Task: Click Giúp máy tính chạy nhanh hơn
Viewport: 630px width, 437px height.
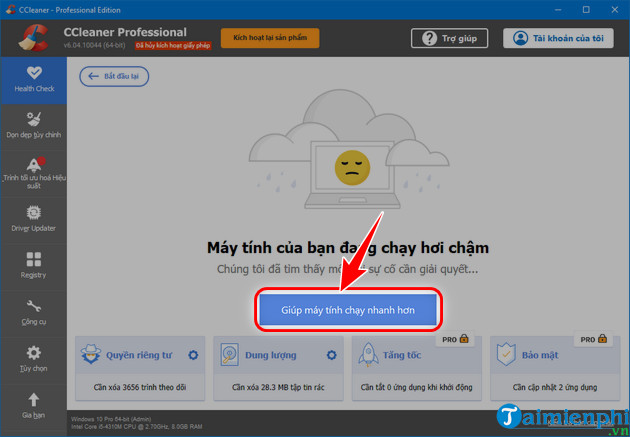Action: tap(348, 310)
